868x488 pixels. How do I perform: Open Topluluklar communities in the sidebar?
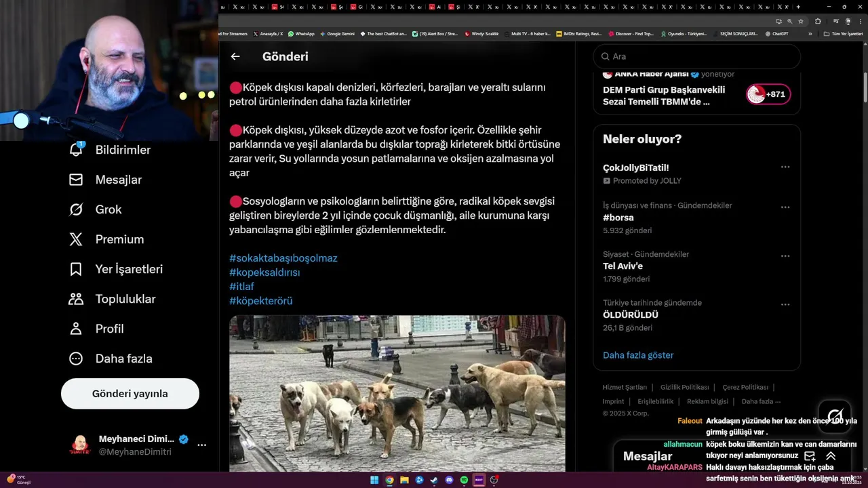tap(112, 299)
